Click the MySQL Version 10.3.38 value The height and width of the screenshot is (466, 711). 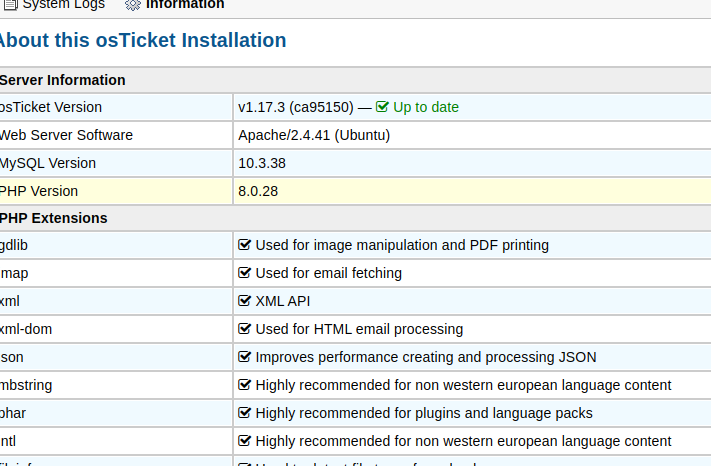262,163
